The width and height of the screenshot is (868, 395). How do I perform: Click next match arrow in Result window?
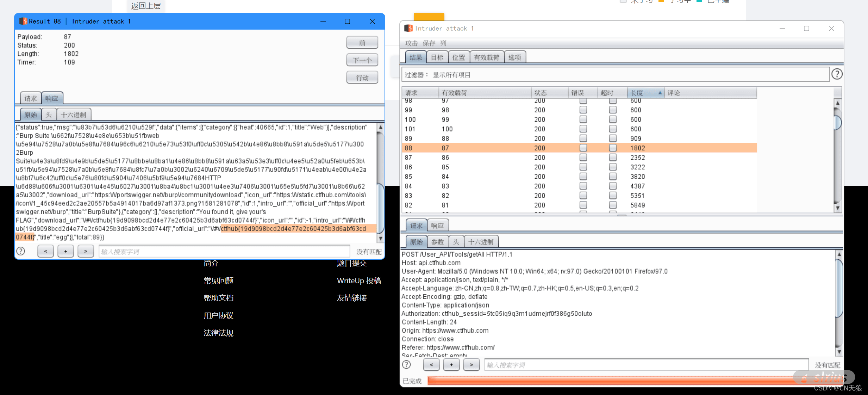[x=86, y=251]
